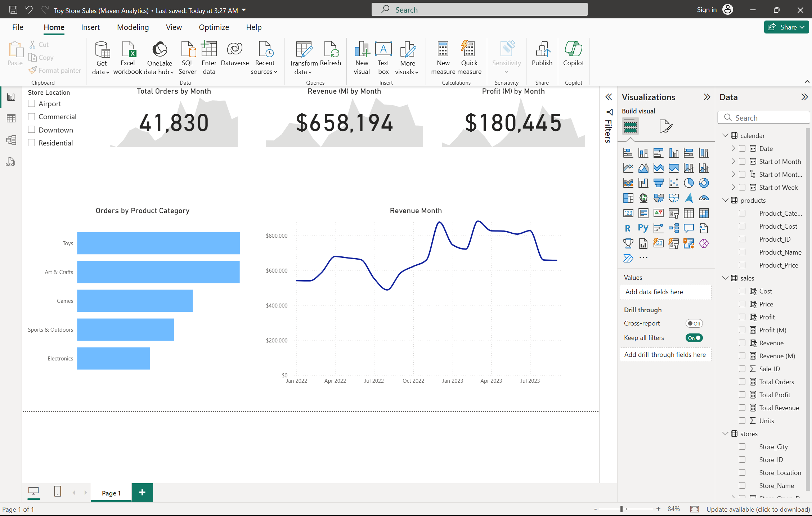The width and height of the screenshot is (812, 516).
Task: Publish the report
Action: 542,54
